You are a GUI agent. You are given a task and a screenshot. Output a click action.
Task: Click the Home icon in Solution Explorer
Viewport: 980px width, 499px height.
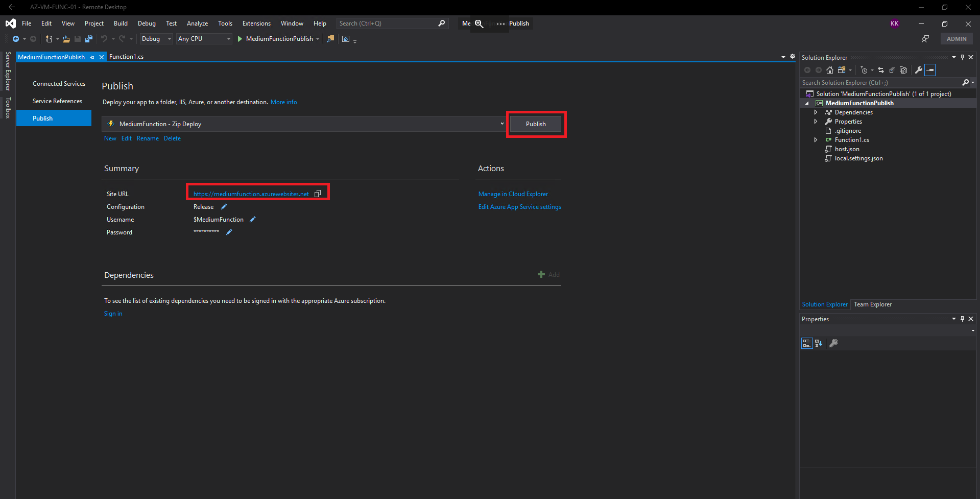[x=829, y=70]
